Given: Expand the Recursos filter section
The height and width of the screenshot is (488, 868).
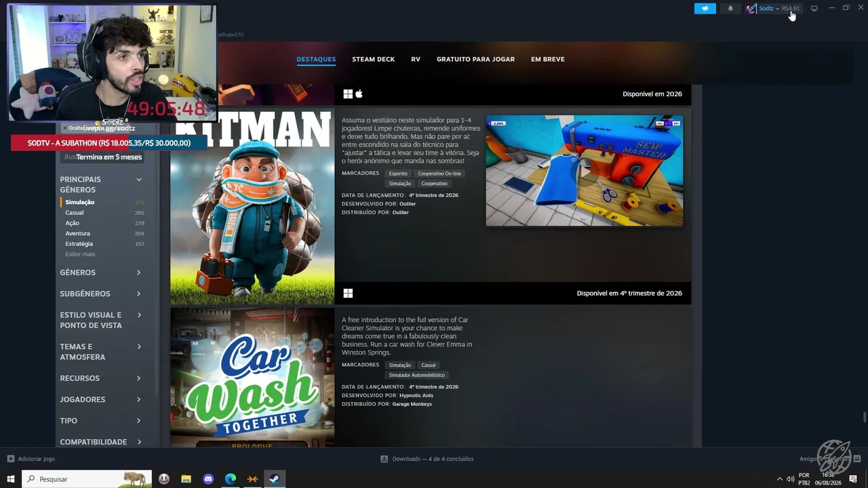Looking at the screenshot, I should pyautogui.click(x=100, y=378).
